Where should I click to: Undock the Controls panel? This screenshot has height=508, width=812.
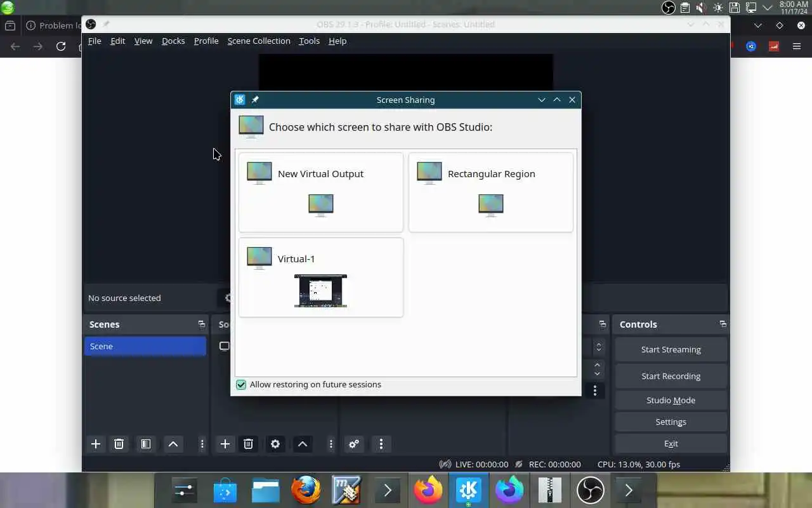(x=723, y=324)
